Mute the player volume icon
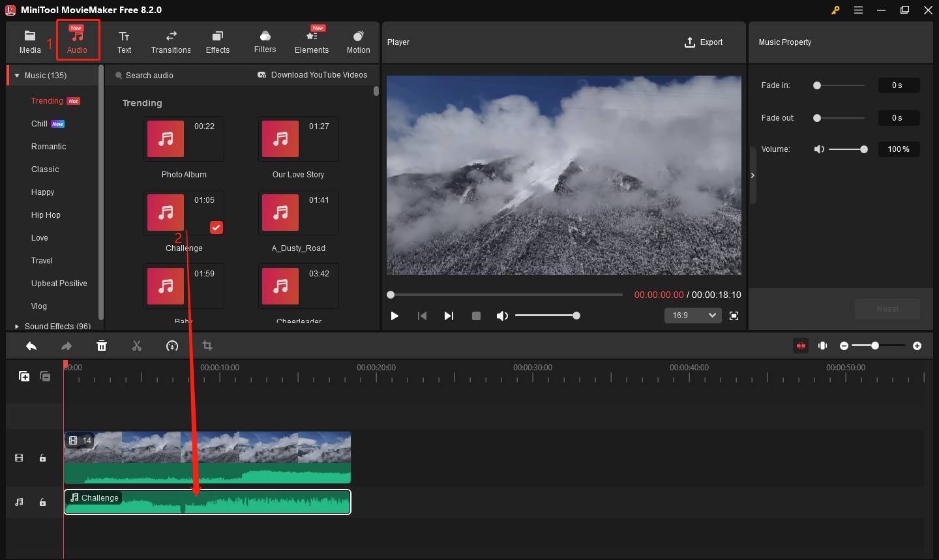Screen dimensions: 939x560 (x=502, y=316)
